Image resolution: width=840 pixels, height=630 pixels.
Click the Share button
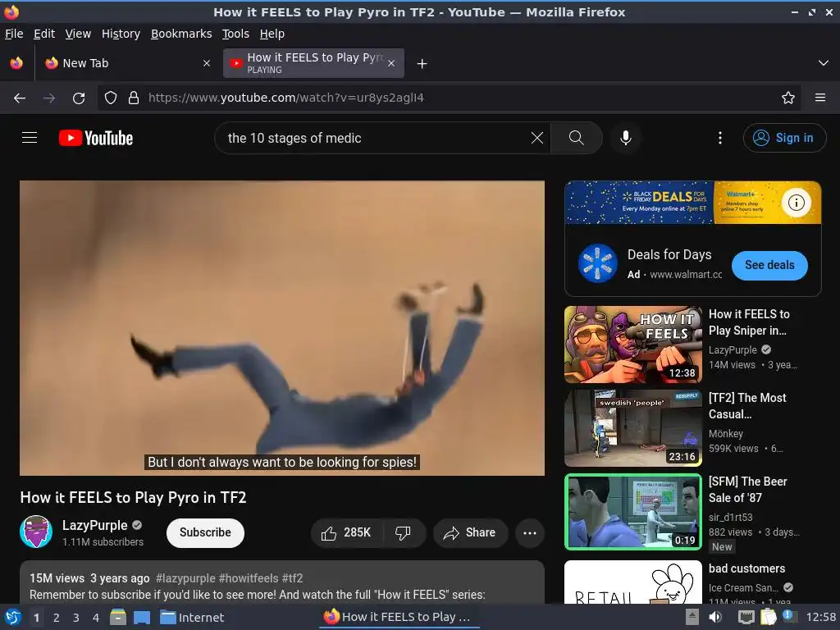click(470, 532)
